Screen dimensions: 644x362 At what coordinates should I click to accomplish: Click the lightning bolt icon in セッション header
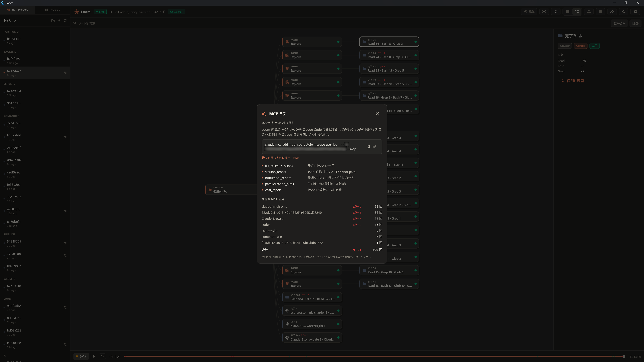(x=59, y=21)
